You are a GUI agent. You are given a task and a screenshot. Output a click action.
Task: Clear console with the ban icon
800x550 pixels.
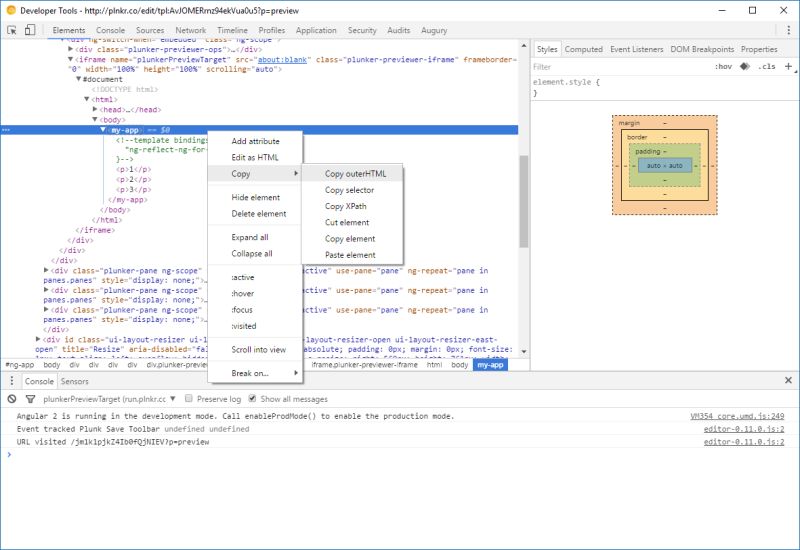pyautogui.click(x=11, y=399)
